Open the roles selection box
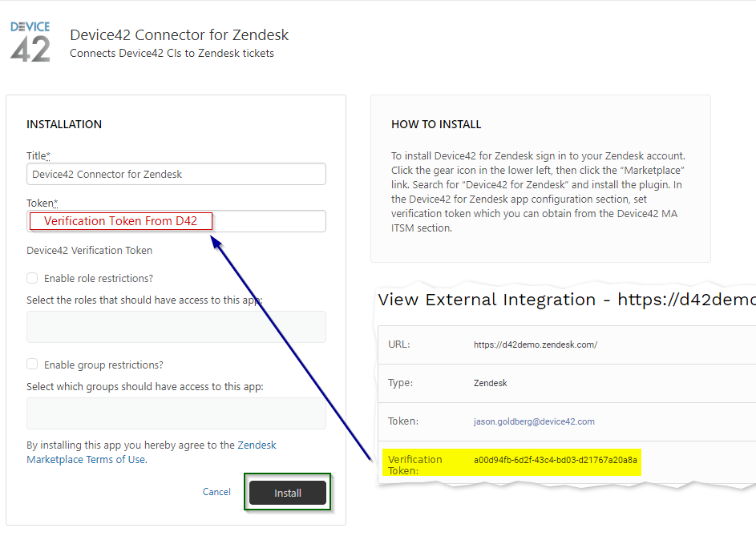The width and height of the screenshot is (756, 540). [x=176, y=327]
